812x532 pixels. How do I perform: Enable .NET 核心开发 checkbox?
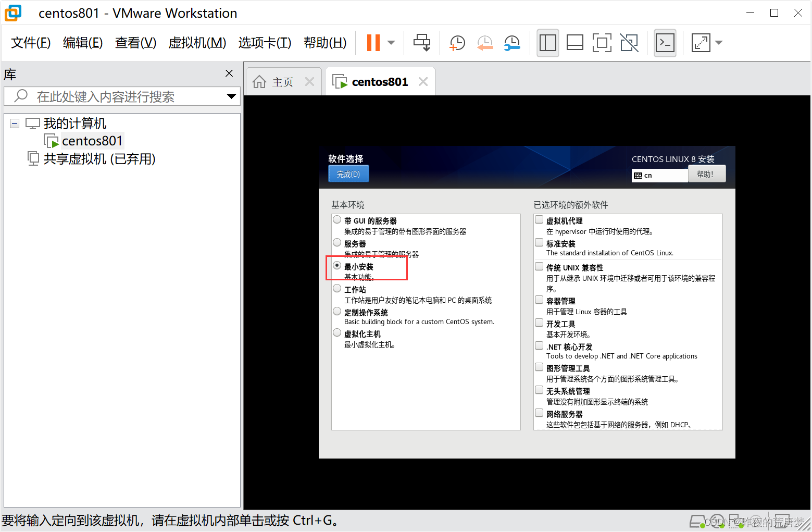point(540,346)
